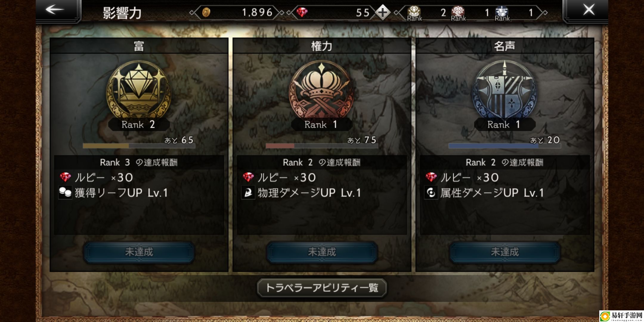
Task: Tap the power Rank icon in header
Action: (458, 13)
